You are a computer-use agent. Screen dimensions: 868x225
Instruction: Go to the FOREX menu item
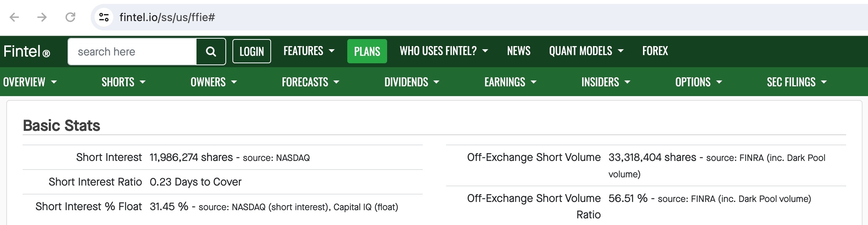[655, 51]
